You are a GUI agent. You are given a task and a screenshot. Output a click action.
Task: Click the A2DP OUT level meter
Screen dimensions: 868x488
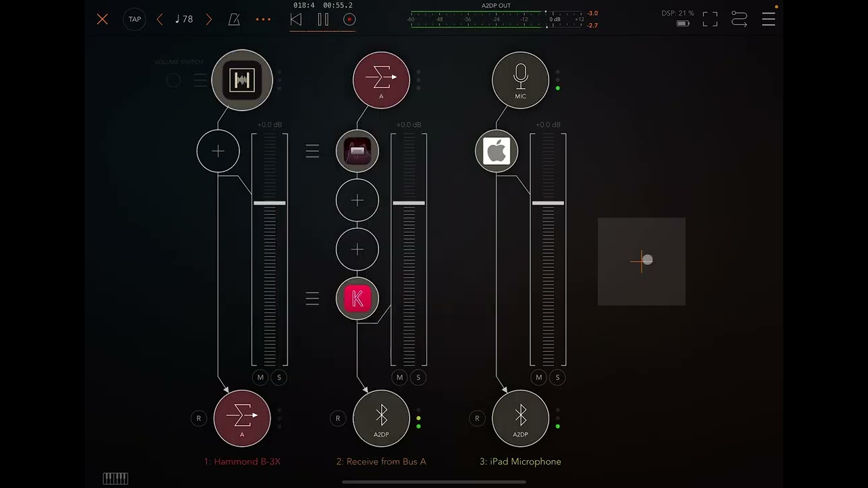[x=496, y=18]
